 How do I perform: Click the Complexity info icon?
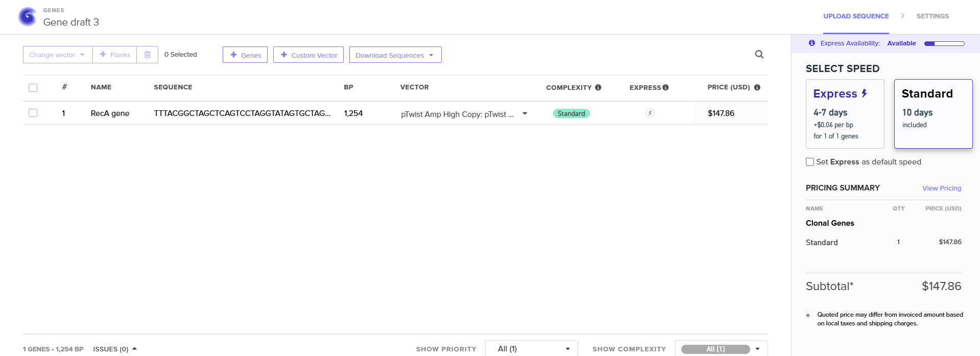point(598,87)
